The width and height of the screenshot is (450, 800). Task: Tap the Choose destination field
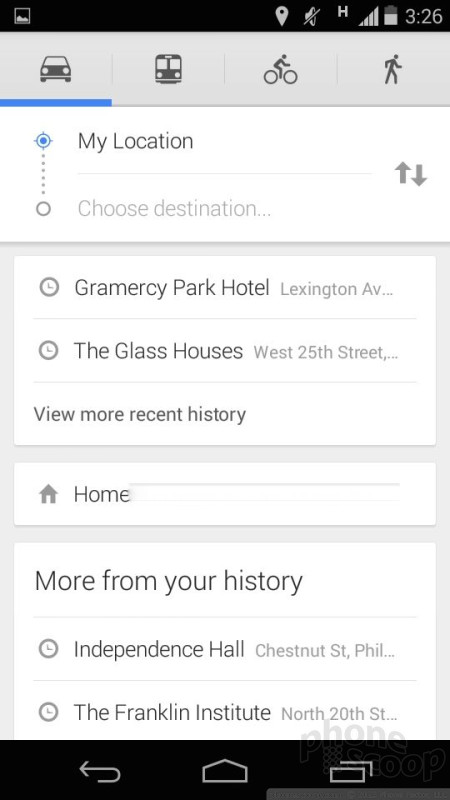pos(224,208)
